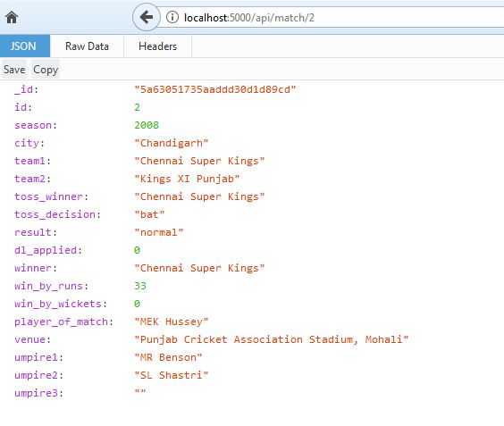Select the dl_applied value 0
The width and height of the screenshot is (504, 426).
(138, 250)
